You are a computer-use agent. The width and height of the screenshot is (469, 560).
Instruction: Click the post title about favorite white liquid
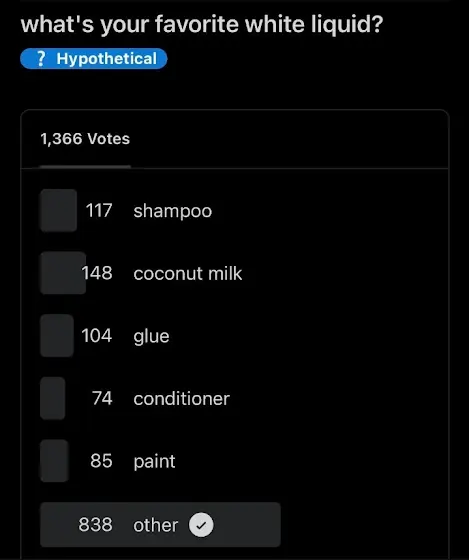pos(202,24)
